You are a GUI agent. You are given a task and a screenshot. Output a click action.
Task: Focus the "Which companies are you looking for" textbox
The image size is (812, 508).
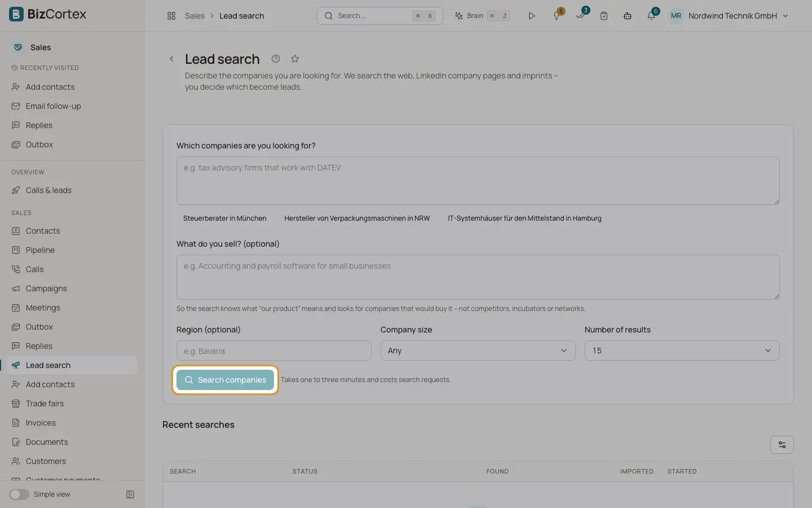478,181
